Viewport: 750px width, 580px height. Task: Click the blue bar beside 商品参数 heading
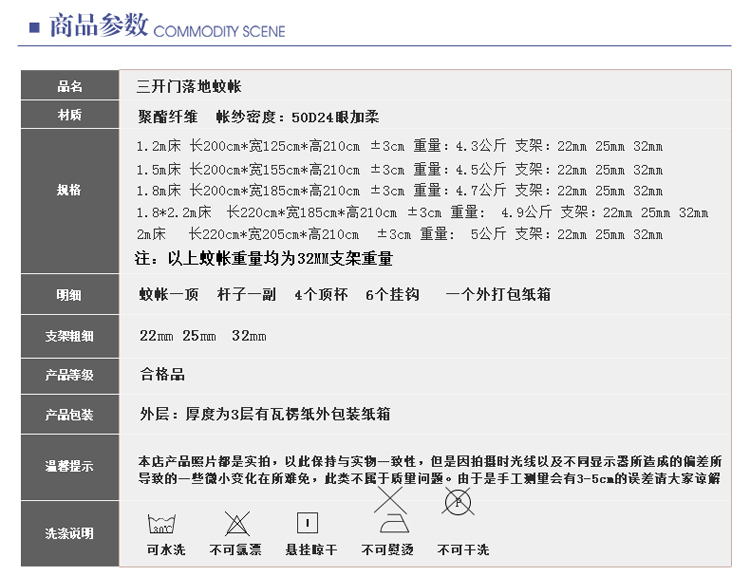tap(35, 26)
